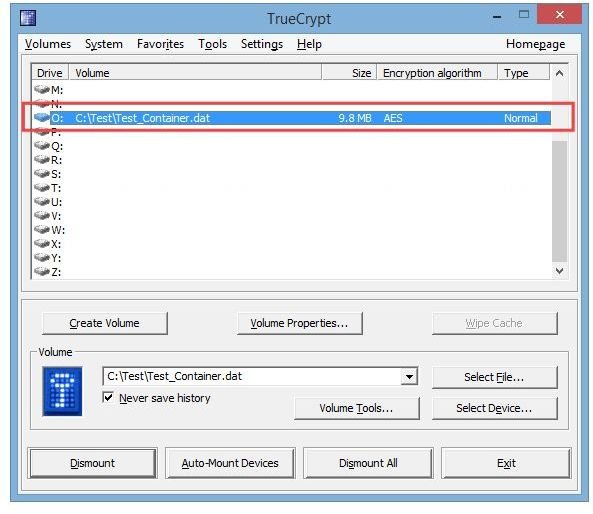
Task: Click the Create Volume button
Action: 105,323
